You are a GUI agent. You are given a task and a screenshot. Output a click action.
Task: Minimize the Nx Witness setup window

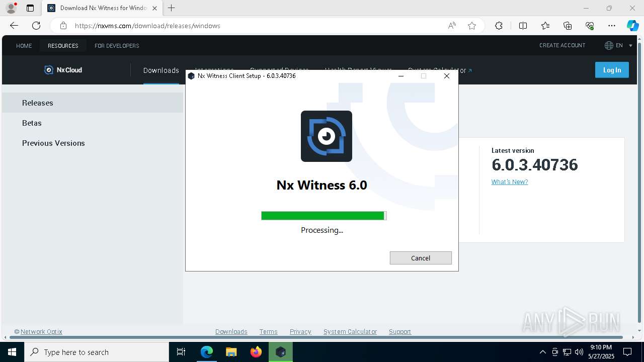pos(401,76)
